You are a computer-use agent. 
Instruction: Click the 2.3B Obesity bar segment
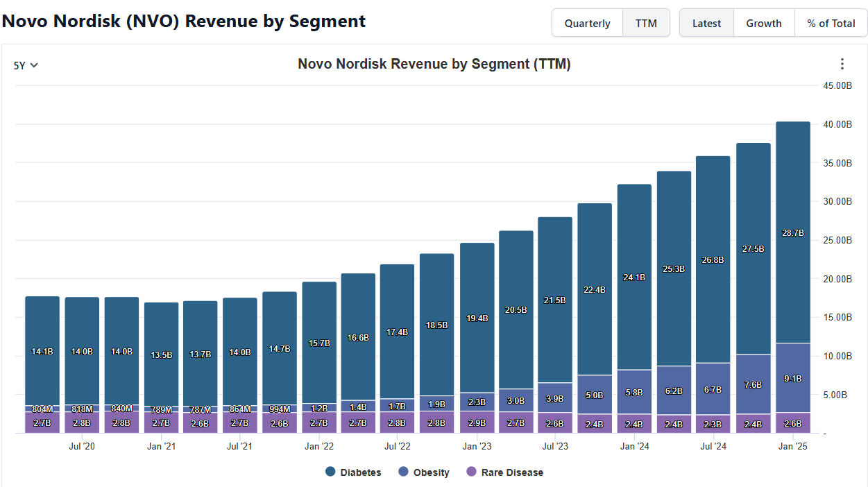click(477, 402)
